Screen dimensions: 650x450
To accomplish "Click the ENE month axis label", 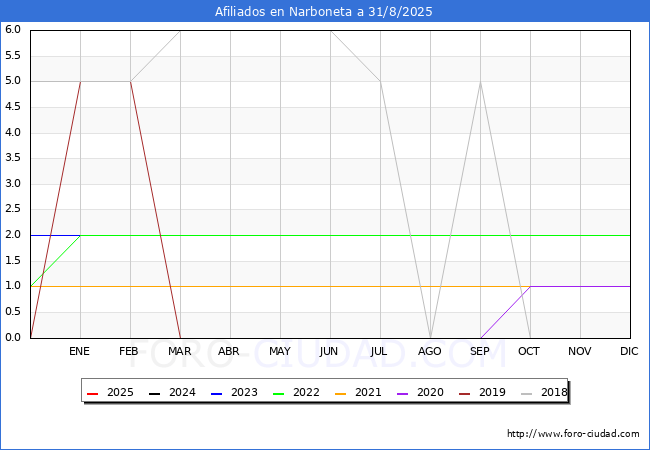I will [80, 352].
